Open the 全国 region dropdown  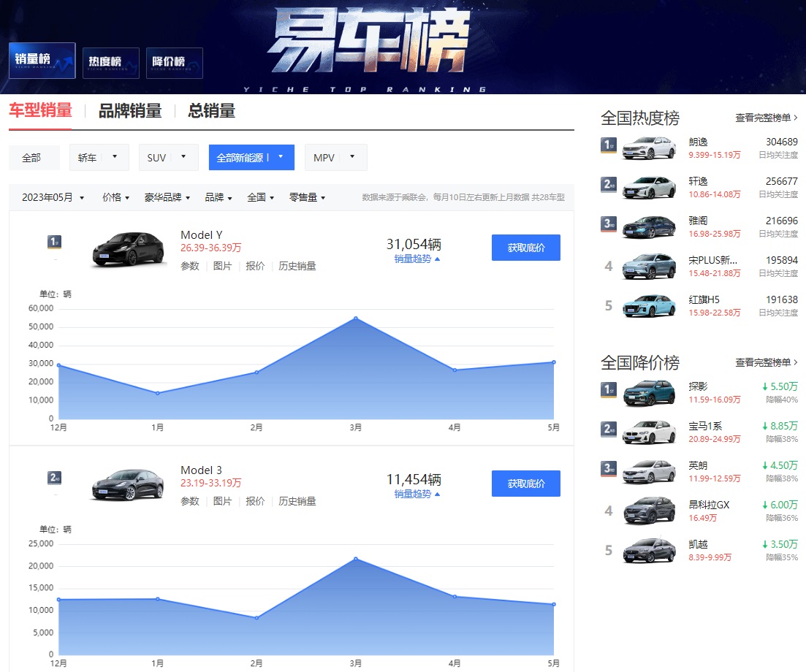[x=261, y=197]
